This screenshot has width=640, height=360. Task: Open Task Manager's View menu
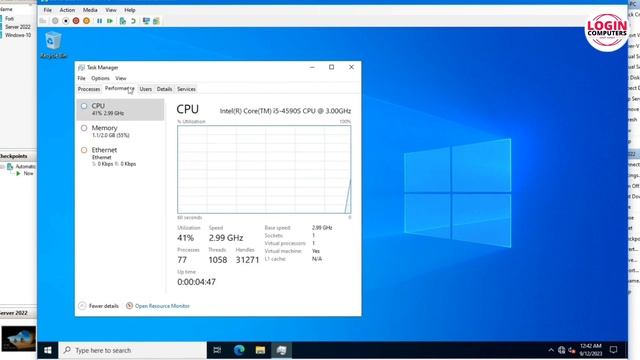(121, 78)
